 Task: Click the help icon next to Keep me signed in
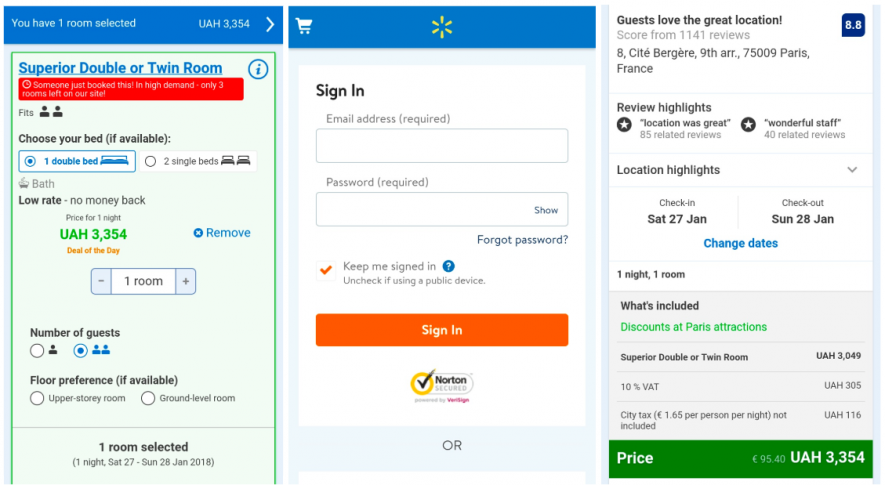(x=448, y=266)
